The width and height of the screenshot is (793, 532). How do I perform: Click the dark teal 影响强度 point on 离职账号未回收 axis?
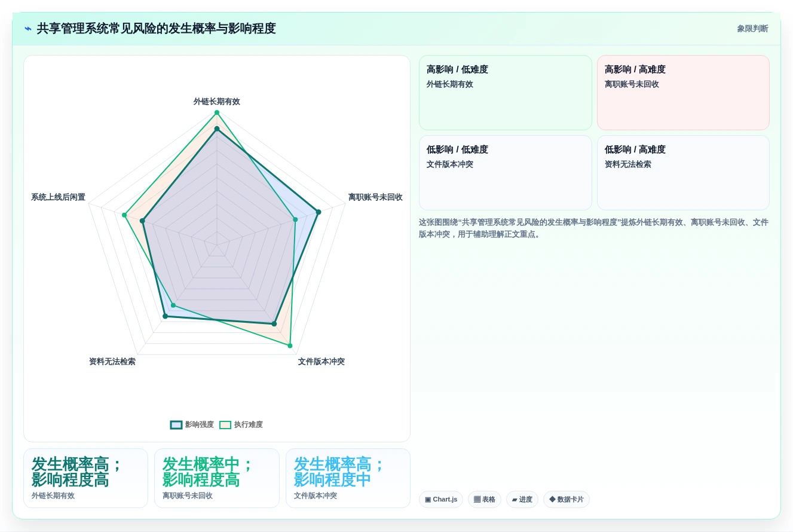pyautogui.click(x=319, y=212)
